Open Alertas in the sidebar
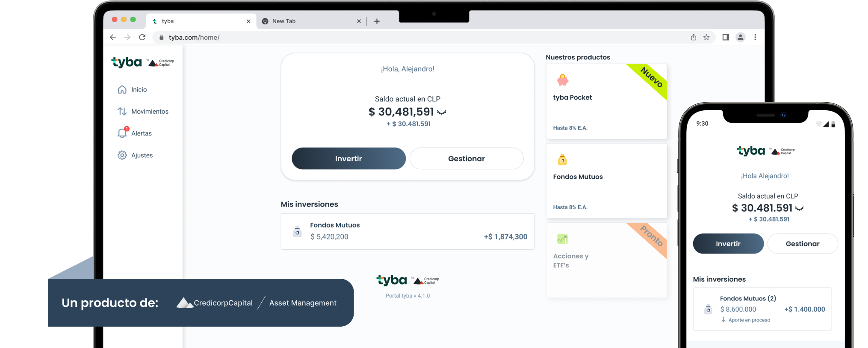 pyautogui.click(x=134, y=133)
